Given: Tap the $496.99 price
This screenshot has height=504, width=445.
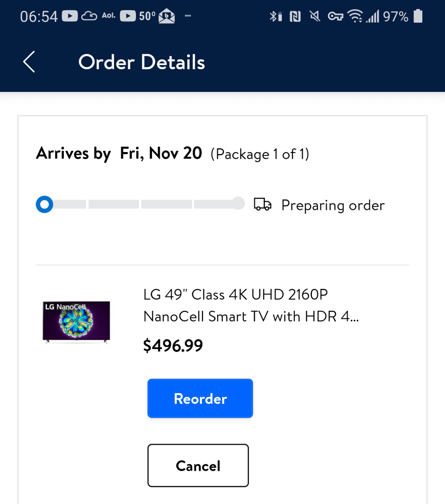Looking at the screenshot, I should (173, 346).
